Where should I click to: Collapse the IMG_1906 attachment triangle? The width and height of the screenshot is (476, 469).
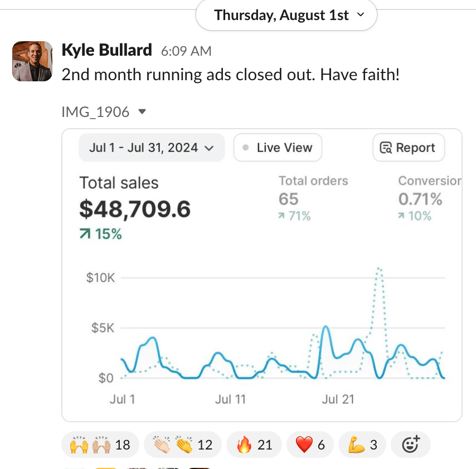(x=142, y=112)
